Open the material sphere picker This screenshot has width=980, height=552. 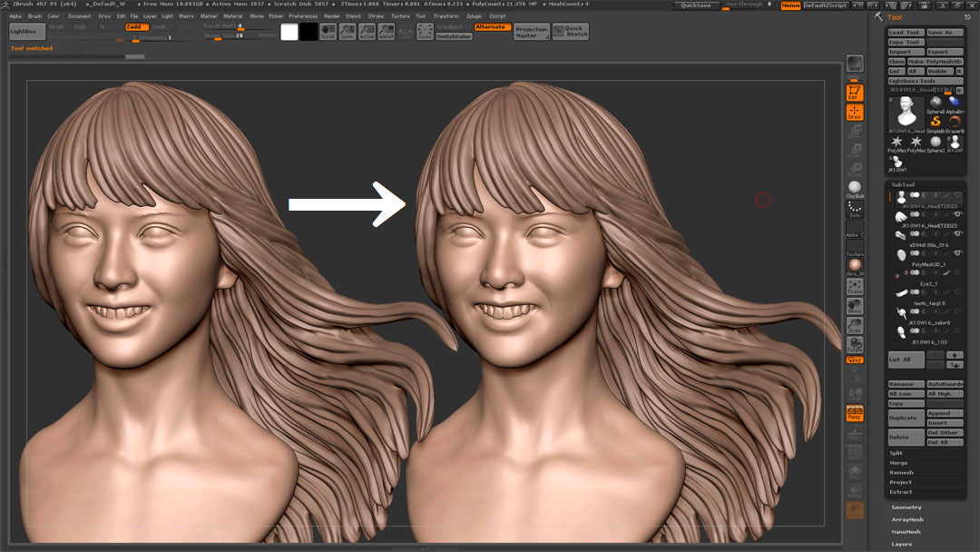pyautogui.click(x=855, y=266)
